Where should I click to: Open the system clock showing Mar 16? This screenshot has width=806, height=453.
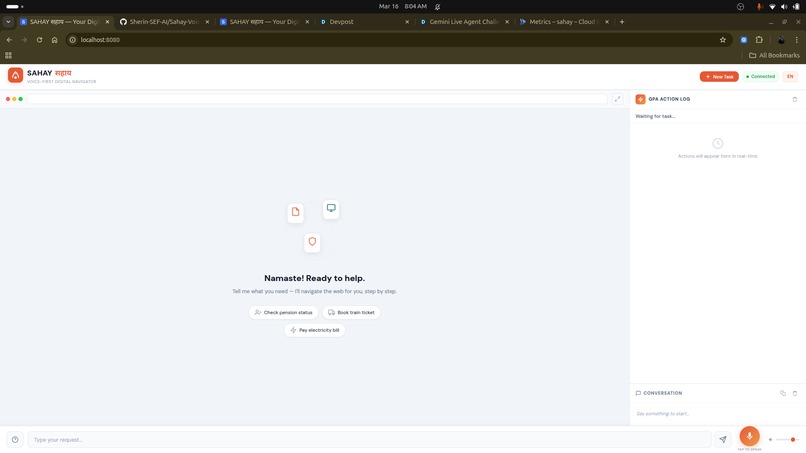[x=402, y=7]
